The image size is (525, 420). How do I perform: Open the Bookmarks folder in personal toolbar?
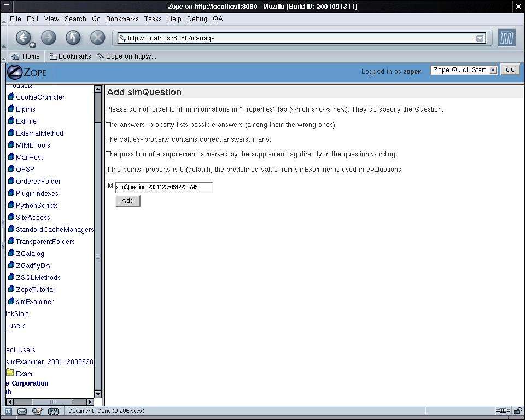71,56
